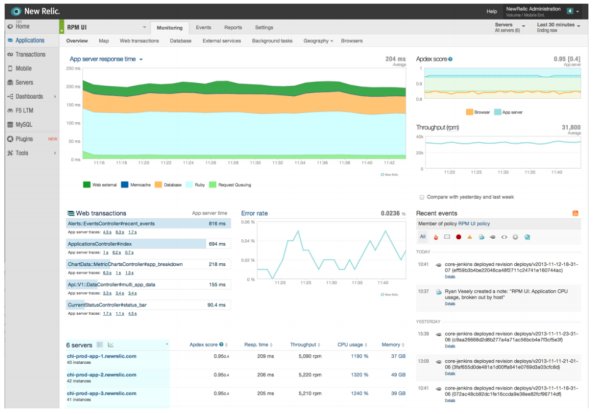Open the Recent events RSS feed icon
The height and width of the screenshot is (414, 594).
575,213
